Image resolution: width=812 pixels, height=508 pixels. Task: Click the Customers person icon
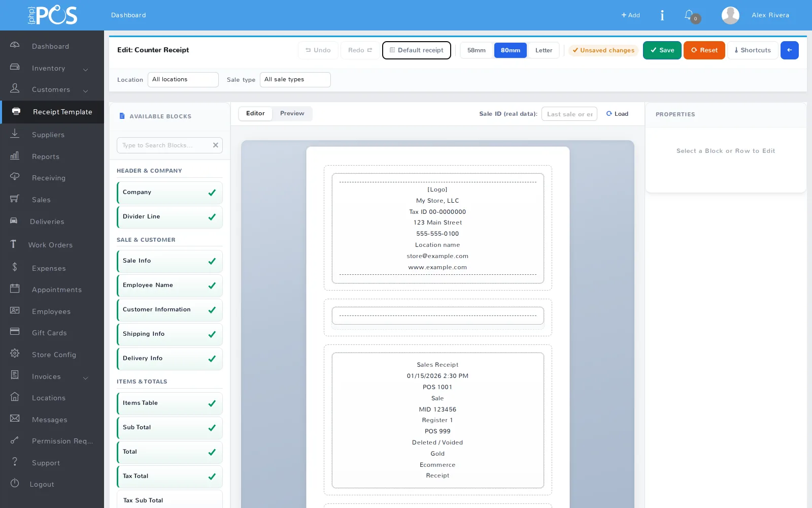point(15,88)
